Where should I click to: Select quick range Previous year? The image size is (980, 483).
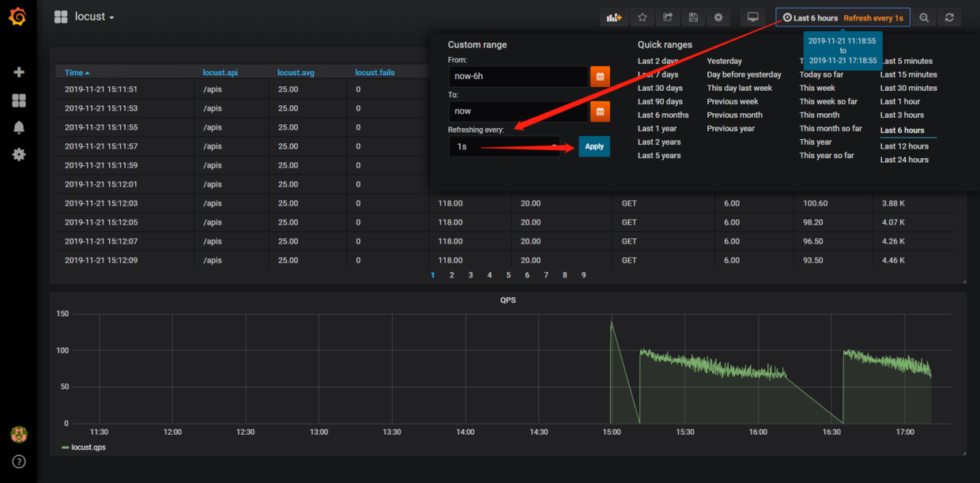coord(731,128)
